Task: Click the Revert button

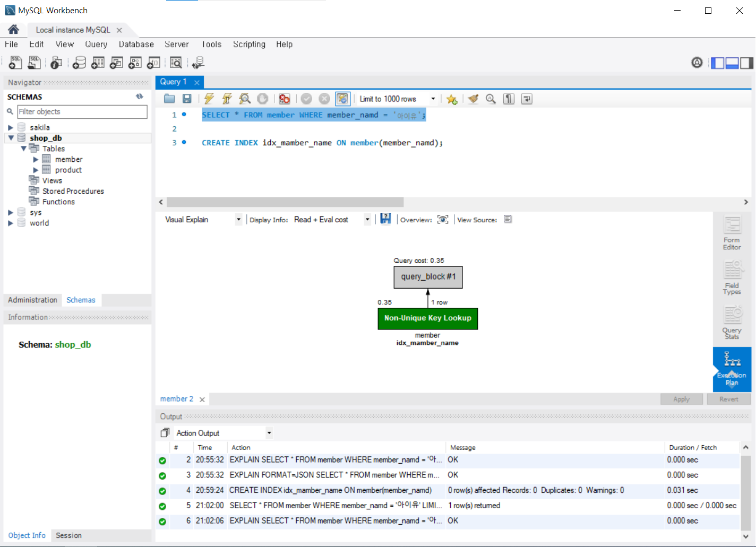Action: (729, 399)
